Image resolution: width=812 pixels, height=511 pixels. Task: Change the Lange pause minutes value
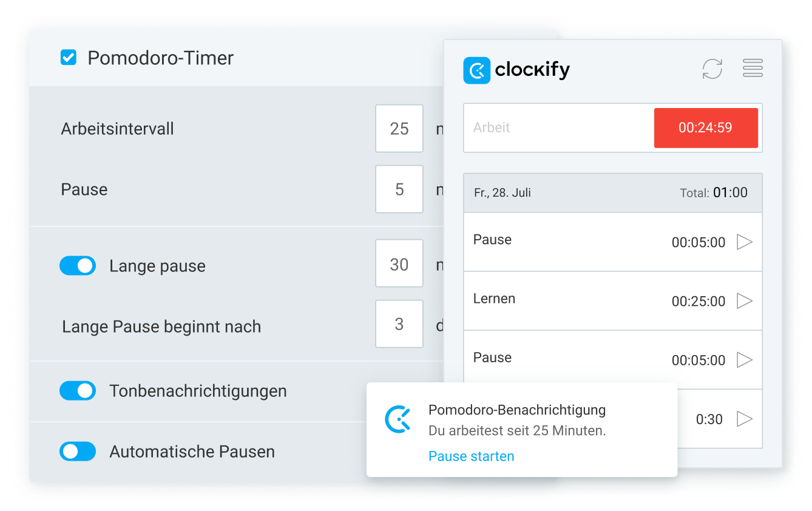[x=399, y=263]
